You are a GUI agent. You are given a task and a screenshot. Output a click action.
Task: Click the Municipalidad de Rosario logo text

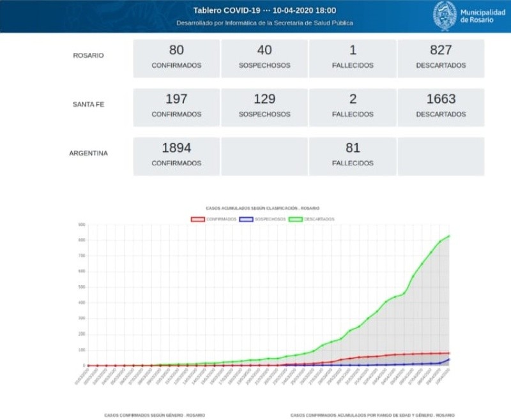click(480, 16)
